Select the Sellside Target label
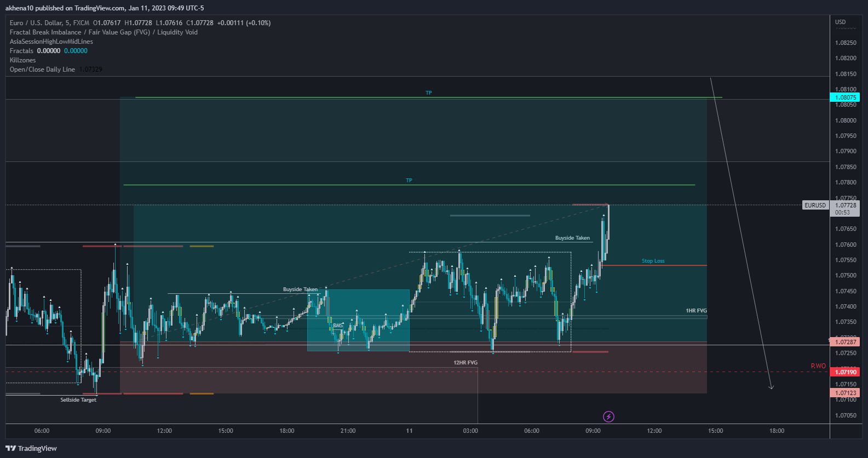 point(78,400)
